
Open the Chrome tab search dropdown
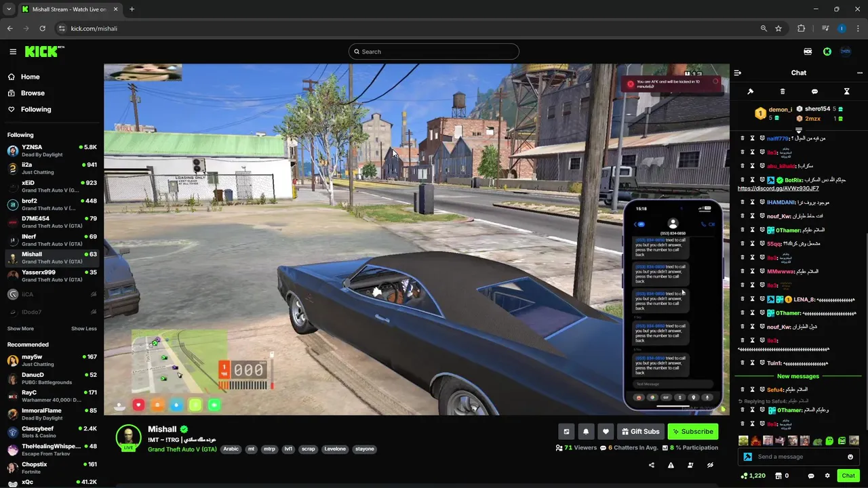tap(9, 9)
